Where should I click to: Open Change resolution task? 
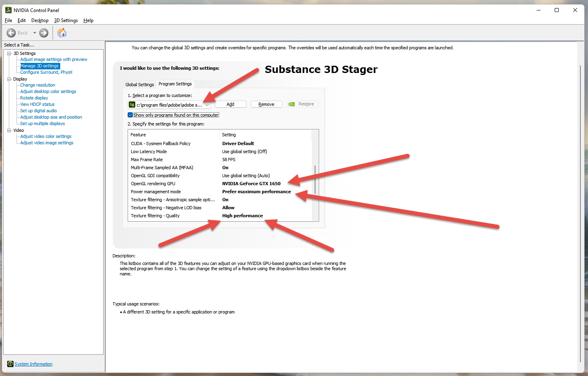coord(38,85)
